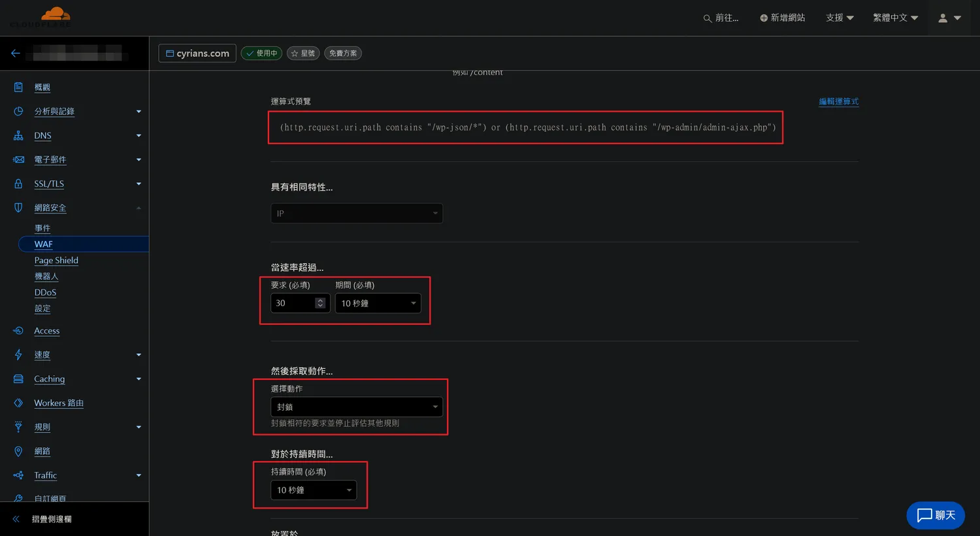Image resolution: width=980 pixels, height=536 pixels.
Task: Open the 持續時間 duration dropdown
Action: click(x=314, y=490)
